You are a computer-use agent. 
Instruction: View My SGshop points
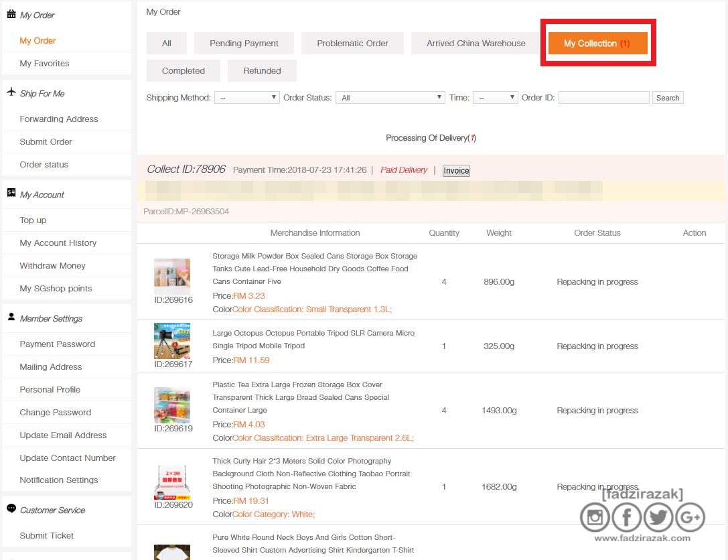point(56,289)
